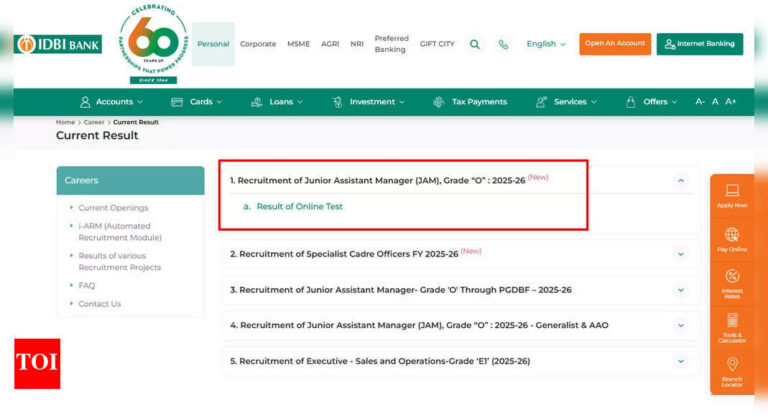Select the AGRI tab
The height and width of the screenshot is (417, 768).
(x=330, y=44)
